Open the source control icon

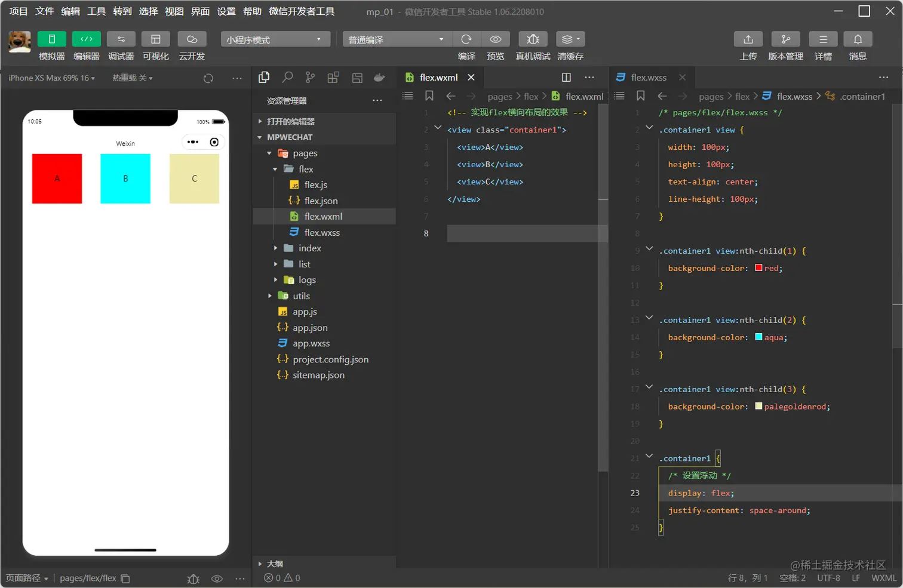pos(310,77)
